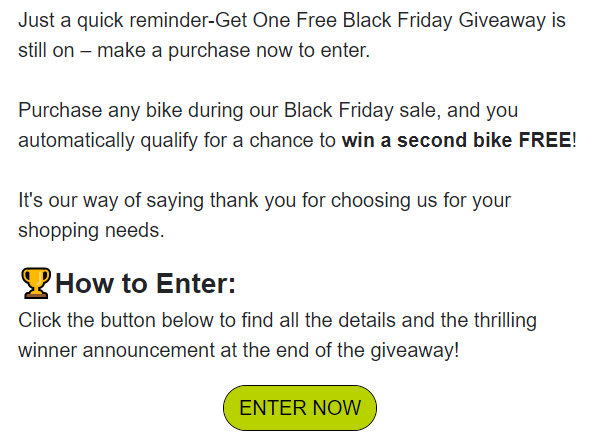Click the word 'details' in the instructions
This screenshot has height=442, width=600.
(367, 320)
